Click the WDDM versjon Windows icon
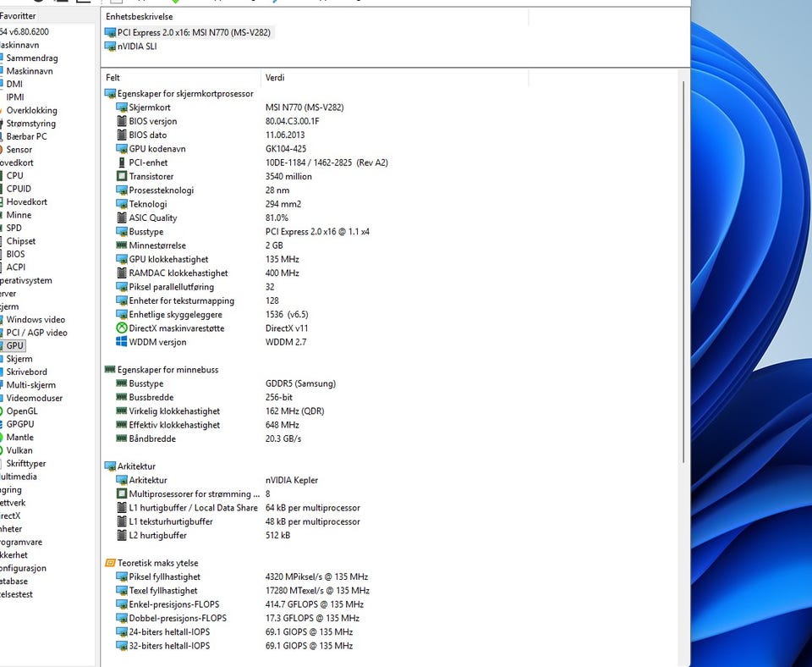 (x=122, y=342)
